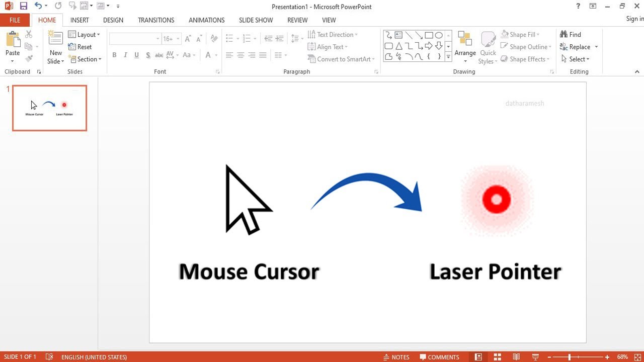Screen dimensions: 644x362
Task: Zoom in with the plus button
Action: click(x=608, y=357)
